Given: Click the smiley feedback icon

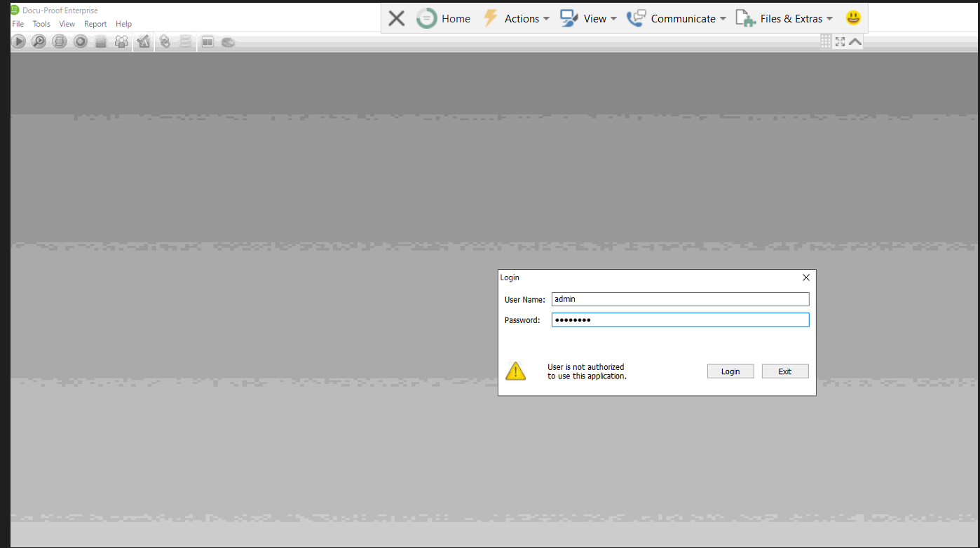Looking at the screenshot, I should click(852, 18).
